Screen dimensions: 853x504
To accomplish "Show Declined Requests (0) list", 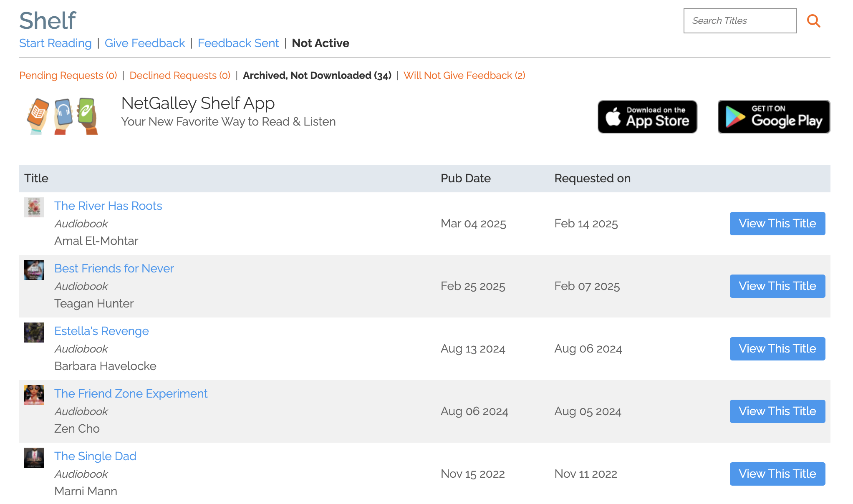I will pos(180,76).
